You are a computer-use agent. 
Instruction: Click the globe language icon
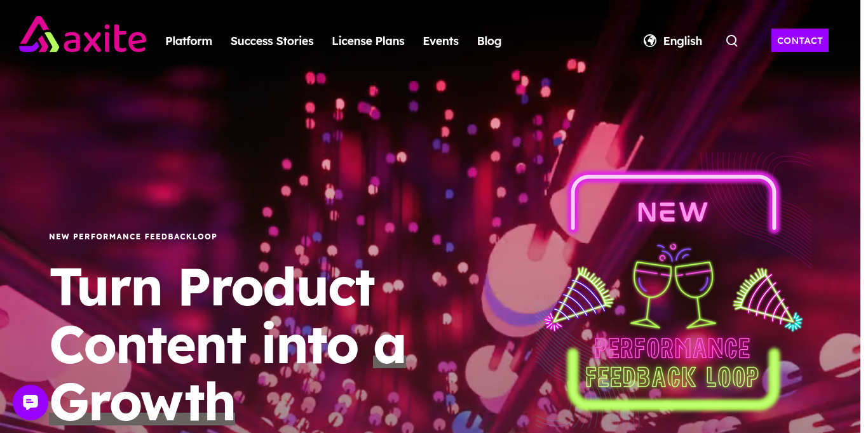[x=649, y=41]
